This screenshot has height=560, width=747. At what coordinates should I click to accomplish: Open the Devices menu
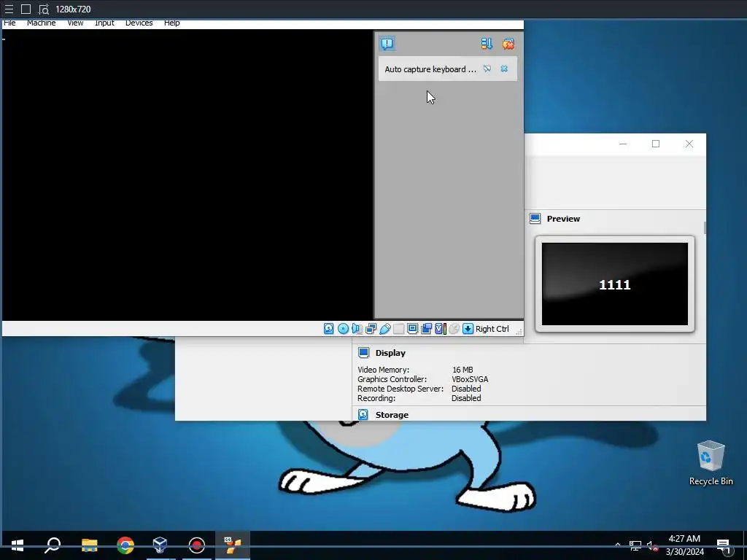pos(139,23)
